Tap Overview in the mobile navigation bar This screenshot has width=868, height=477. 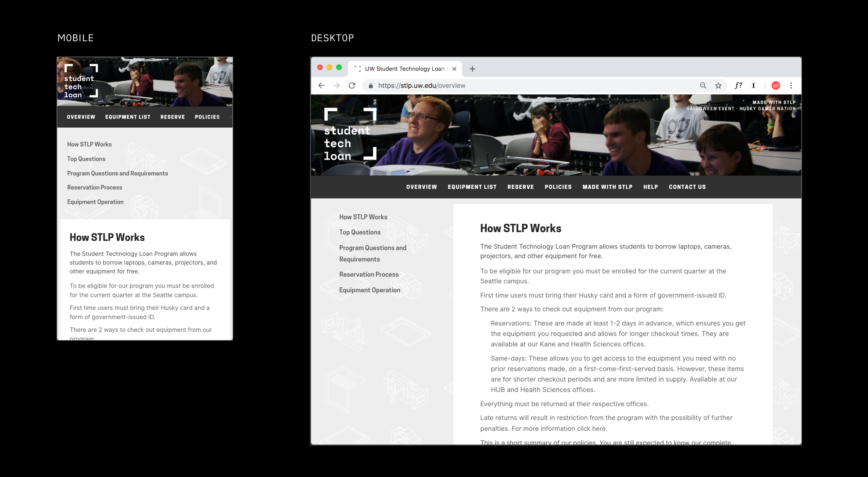[81, 117]
